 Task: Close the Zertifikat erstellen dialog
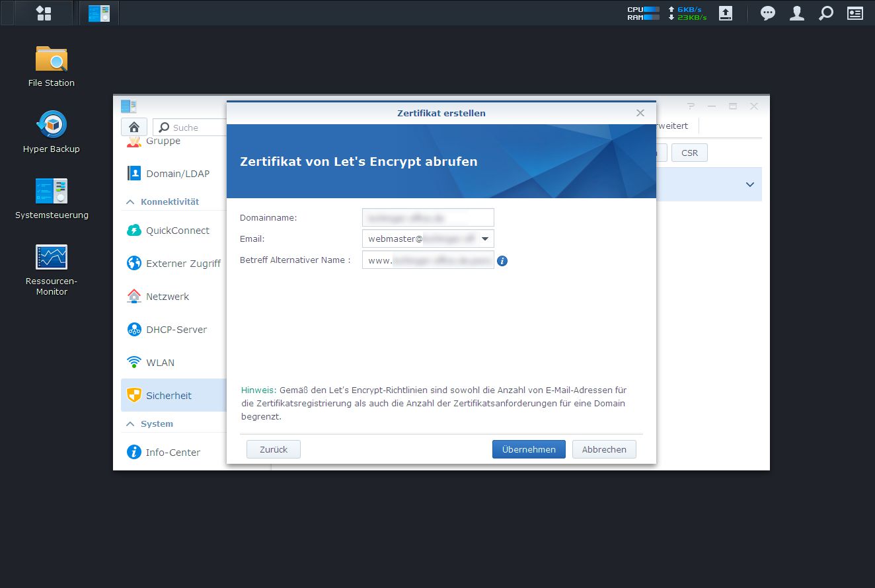(640, 113)
